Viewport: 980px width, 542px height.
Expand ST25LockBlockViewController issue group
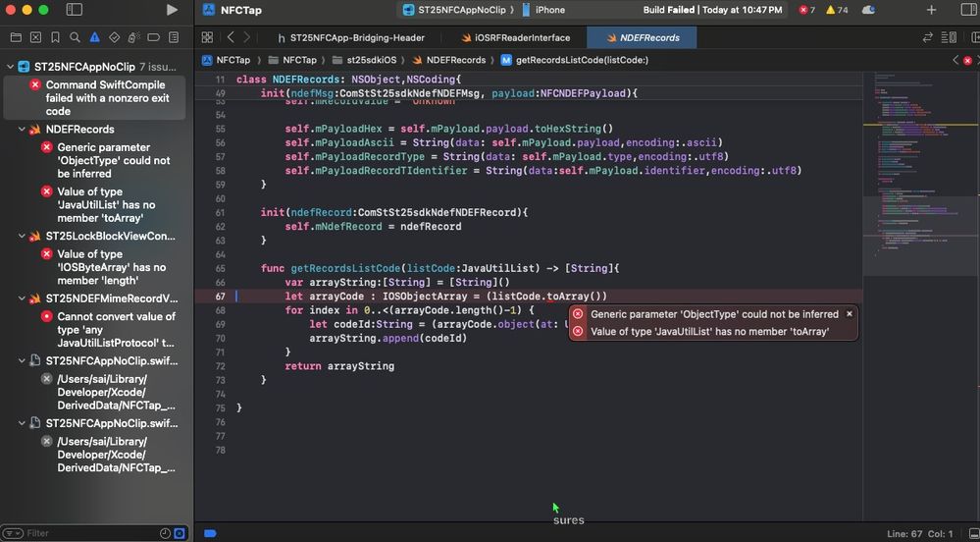23,237
